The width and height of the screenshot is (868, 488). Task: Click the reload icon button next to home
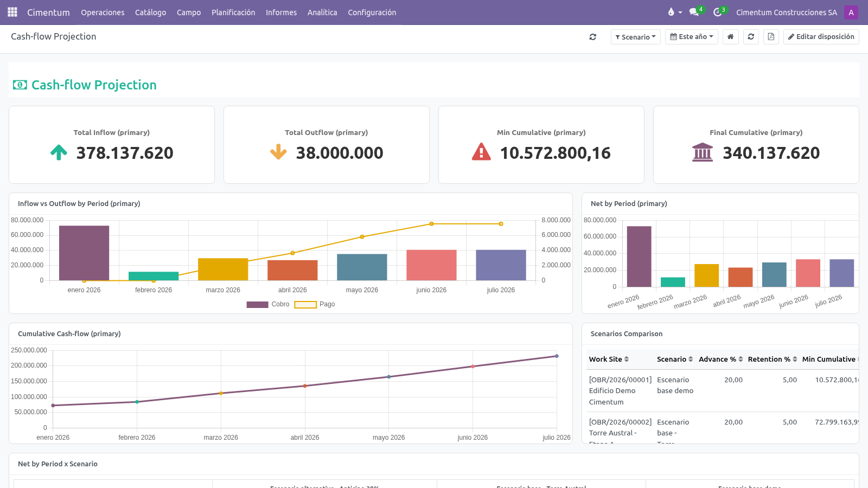pyautogui.click(x=751, y=37)
